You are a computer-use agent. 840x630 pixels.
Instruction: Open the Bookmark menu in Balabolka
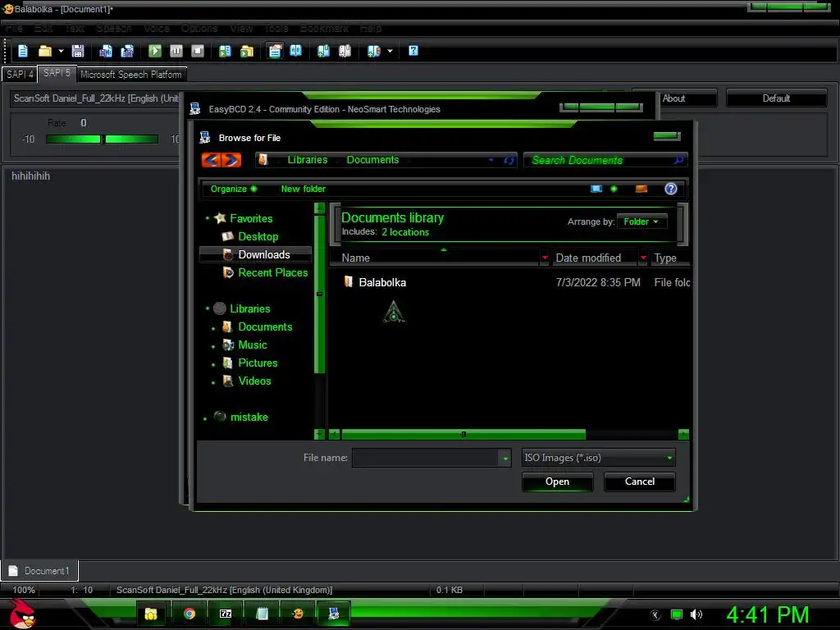click(x=323, y=28)
